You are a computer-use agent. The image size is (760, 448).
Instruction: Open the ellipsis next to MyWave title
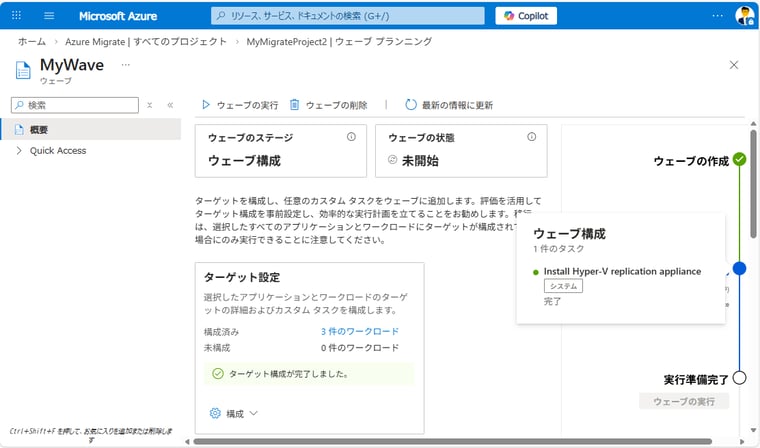(126, 64)
